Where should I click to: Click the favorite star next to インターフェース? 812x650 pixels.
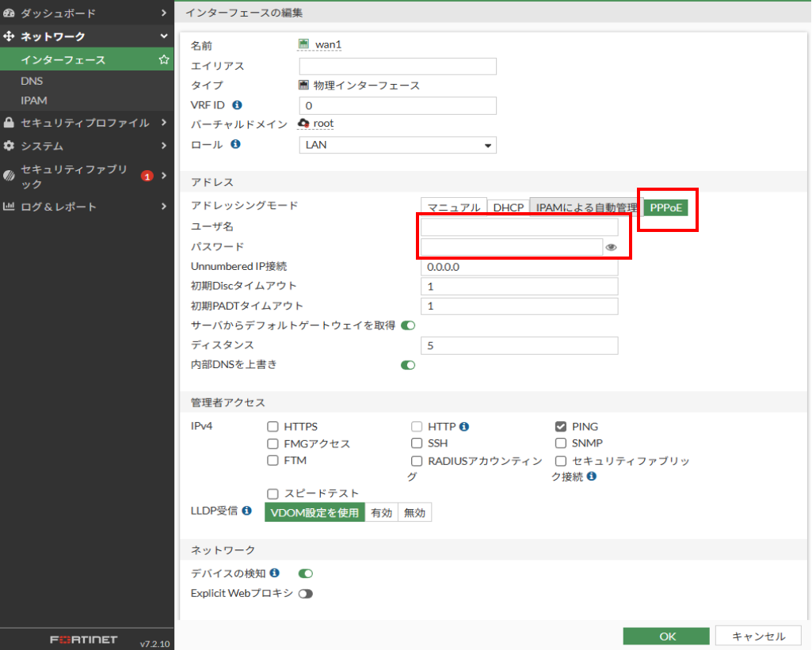(x=164, y=60)
